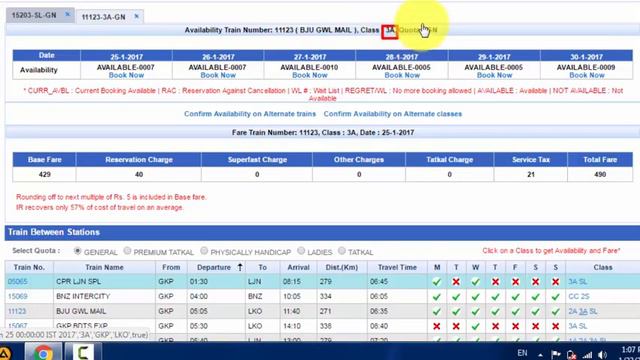Open the network signal tray icon
This screenshot has height=360, width=640.
click(587, 354)
